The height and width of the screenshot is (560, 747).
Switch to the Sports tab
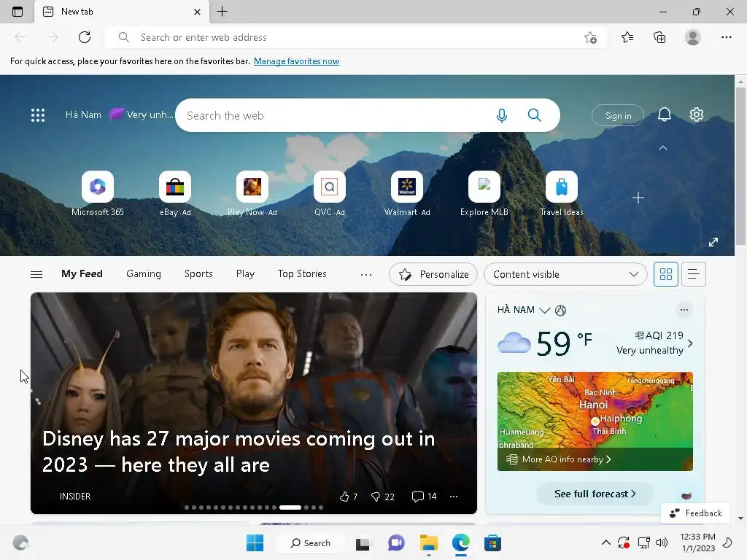pos(198,274)
